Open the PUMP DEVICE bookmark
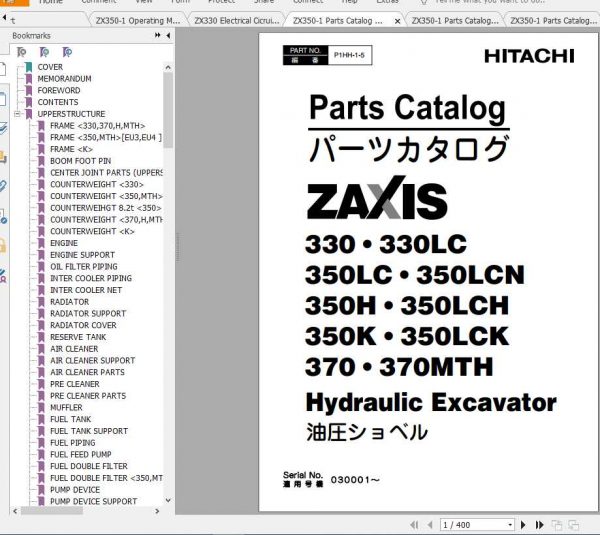 pos(75,490)
